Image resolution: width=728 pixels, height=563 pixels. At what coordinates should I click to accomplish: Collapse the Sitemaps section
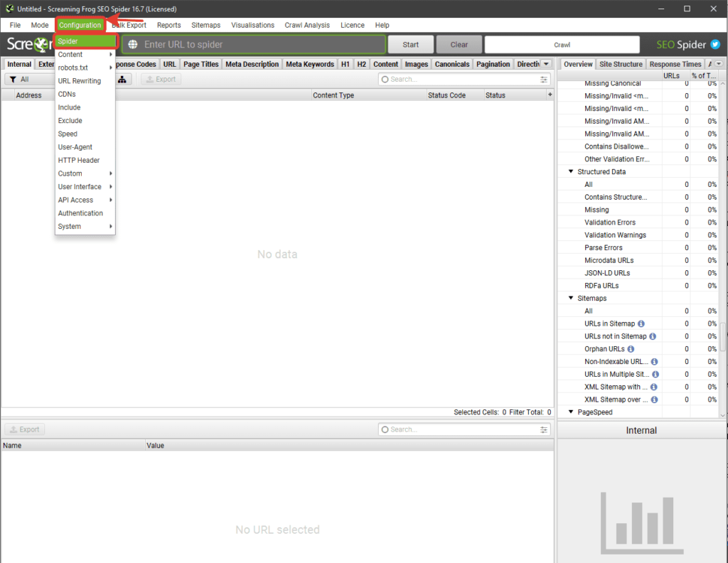pyautogui.click(x=571, y=298)
